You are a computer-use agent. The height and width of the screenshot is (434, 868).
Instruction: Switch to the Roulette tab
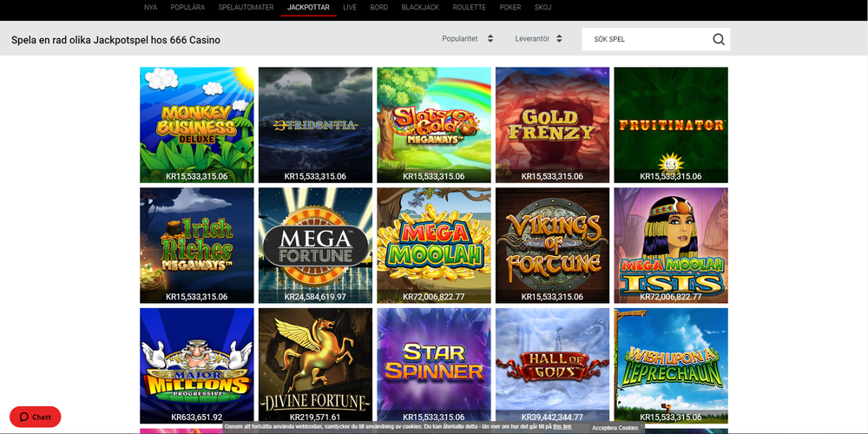(470, 8)
